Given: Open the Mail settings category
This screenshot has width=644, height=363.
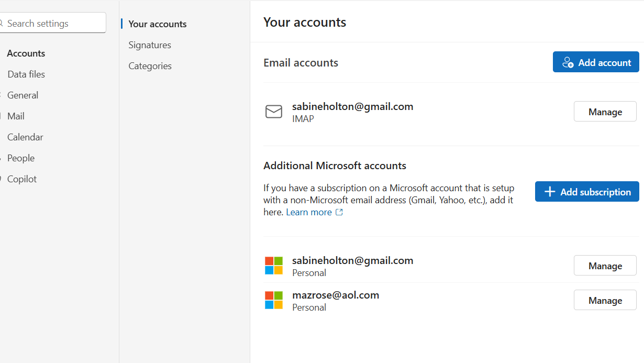Looking at the screenshot, I should point(16,116).
